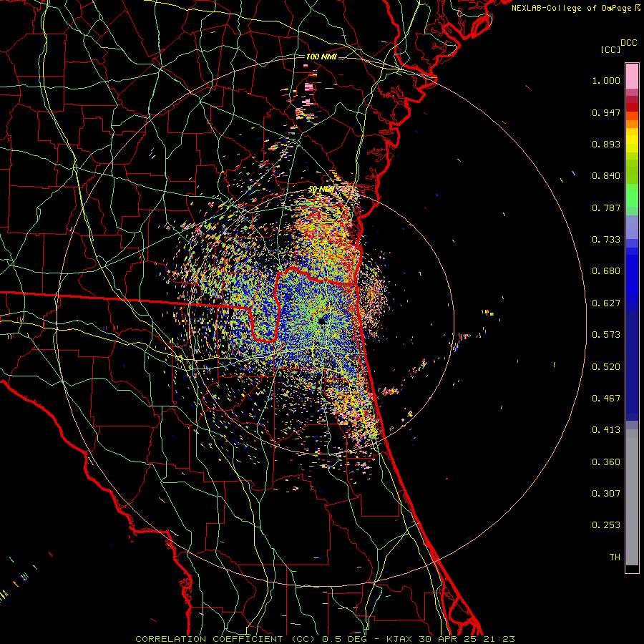Select the 0.733 legend value
The width and height of the screenshot is (644, 644).
coord(606,240)
